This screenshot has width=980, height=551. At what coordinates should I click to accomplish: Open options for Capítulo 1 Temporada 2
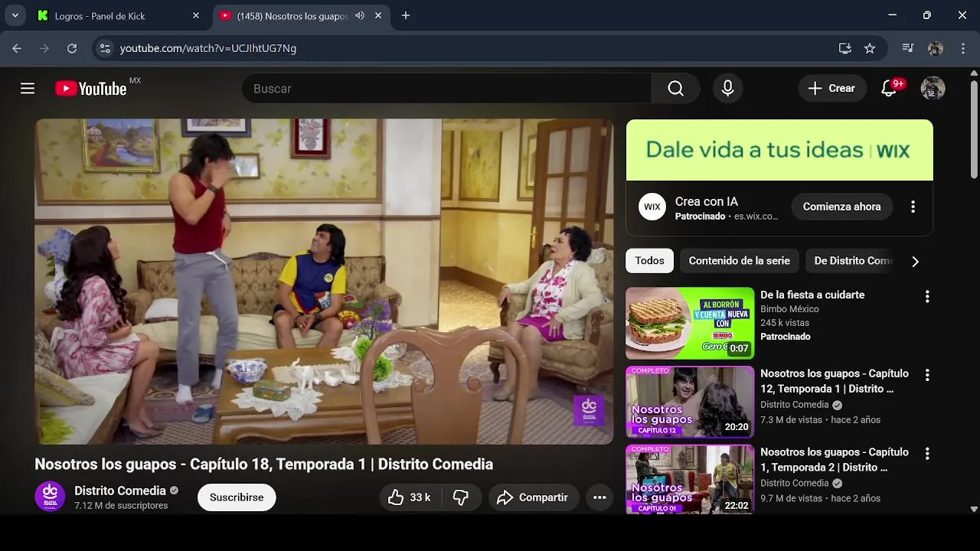point(927,454)
